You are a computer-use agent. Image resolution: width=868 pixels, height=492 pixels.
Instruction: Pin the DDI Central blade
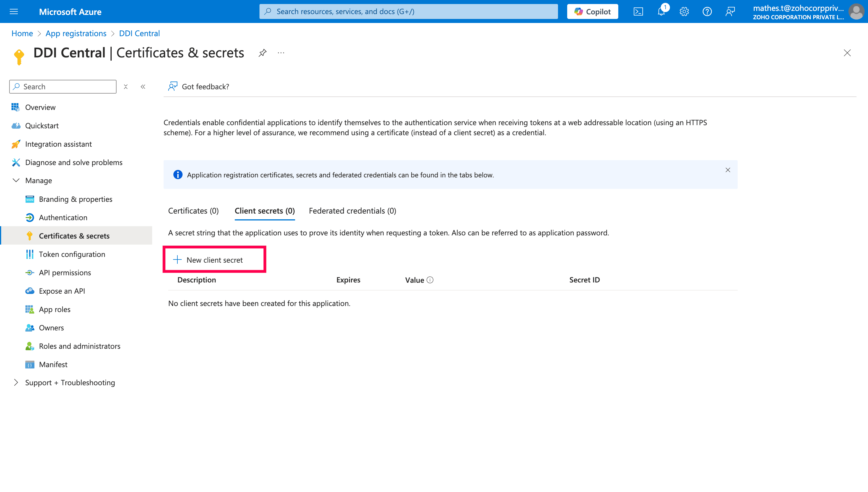click(x=263, y=53)
